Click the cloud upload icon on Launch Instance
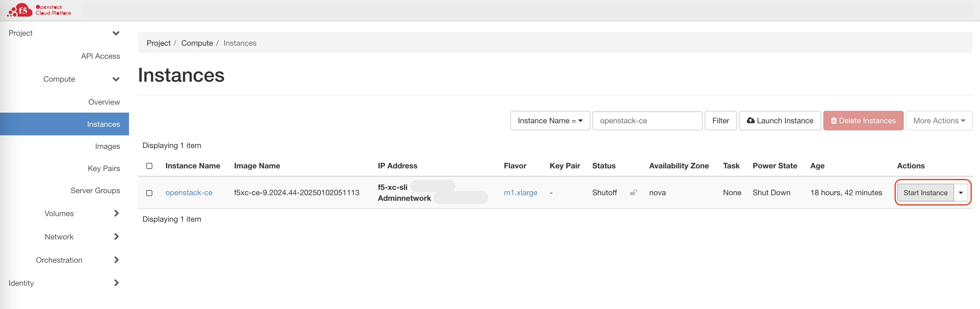The image size is (980, 309). pos(751,120)
